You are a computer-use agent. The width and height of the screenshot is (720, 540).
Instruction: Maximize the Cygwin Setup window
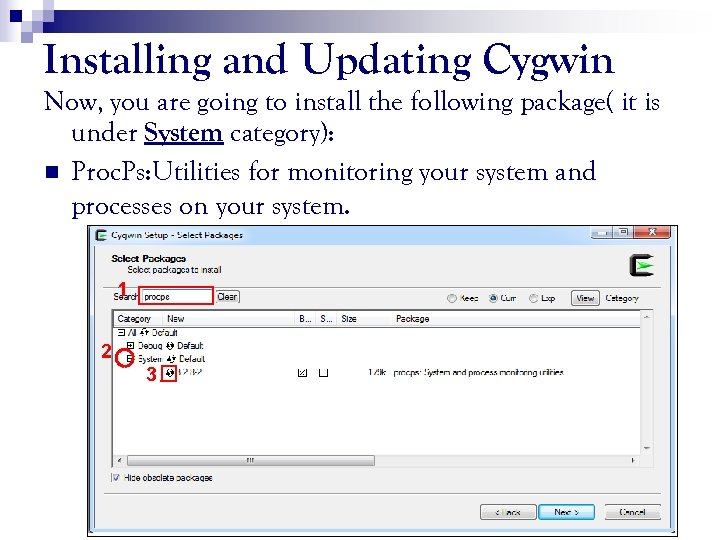click(623, 233)
